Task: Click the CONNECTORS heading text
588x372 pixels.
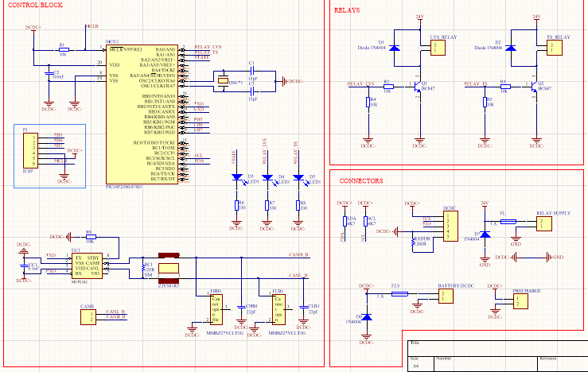Action: (361, 180)
